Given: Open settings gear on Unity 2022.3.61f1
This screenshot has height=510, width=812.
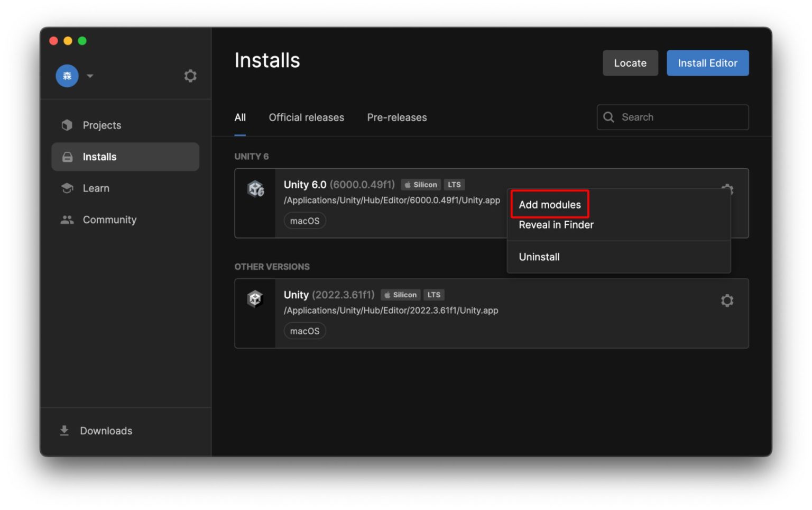Looking at the screenshot, I should [727, 300].
